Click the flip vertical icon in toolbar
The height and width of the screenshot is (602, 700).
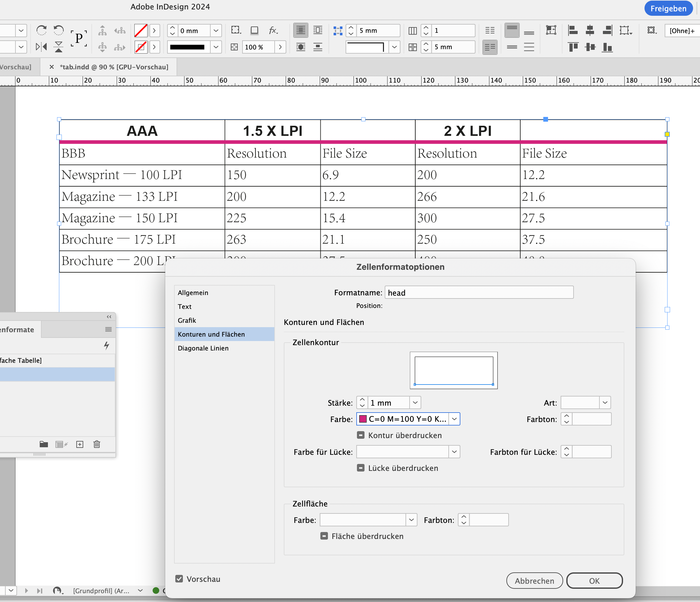tap(58, 47)
